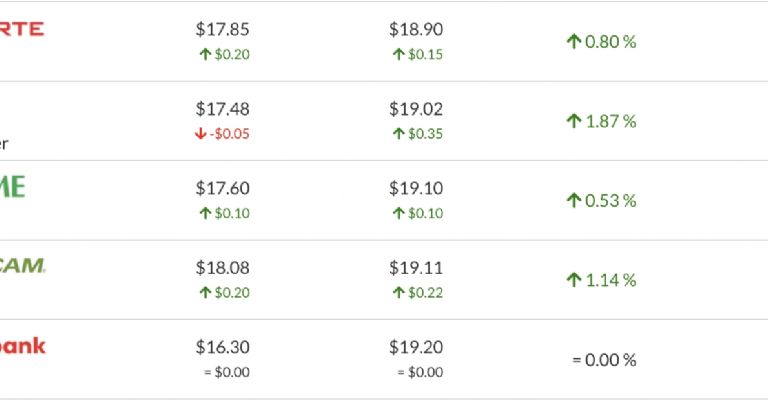The height and width of the screenshot is (400, 768).
Task: Open the red Banorte logo link
Action: pyautogui.click(x=21, y=29)
